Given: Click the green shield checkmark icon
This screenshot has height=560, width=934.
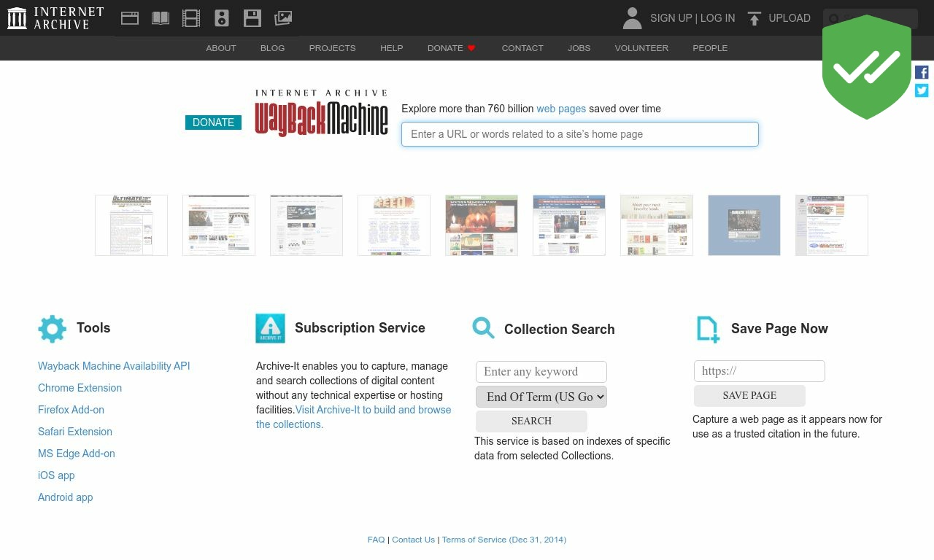Looking at the screenshot, I should [x=867, y=67].
